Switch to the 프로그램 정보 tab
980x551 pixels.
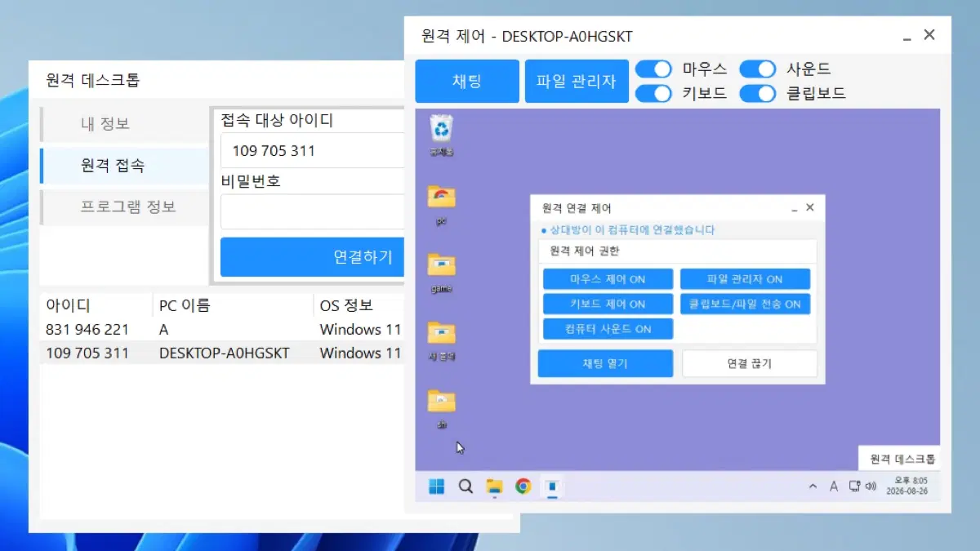[124, 207]
